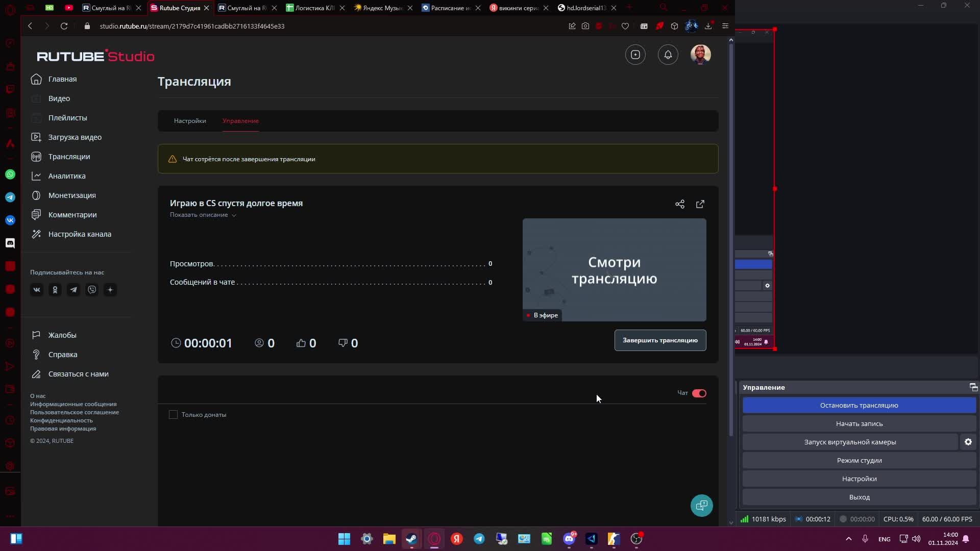The width and height of the screenshot is (980, 551).
Task: Open File Explorer from the taskbar
Action: 389,539
